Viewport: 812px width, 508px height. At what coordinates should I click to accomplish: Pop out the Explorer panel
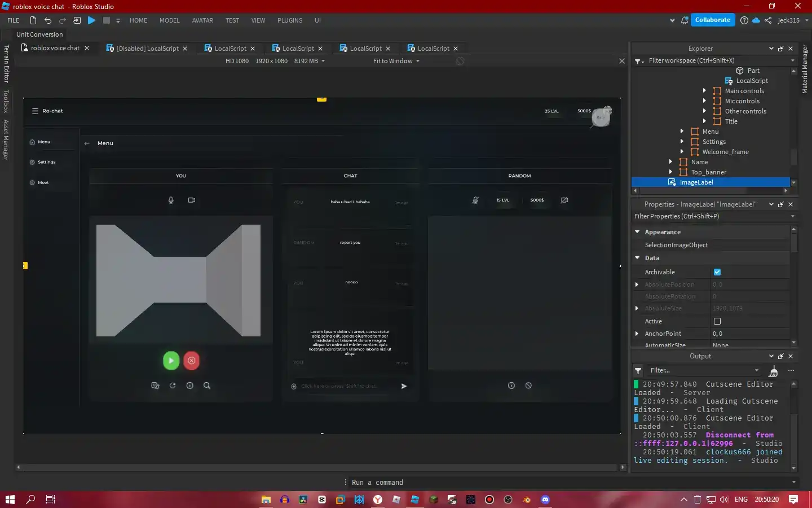tap(781, 49)
